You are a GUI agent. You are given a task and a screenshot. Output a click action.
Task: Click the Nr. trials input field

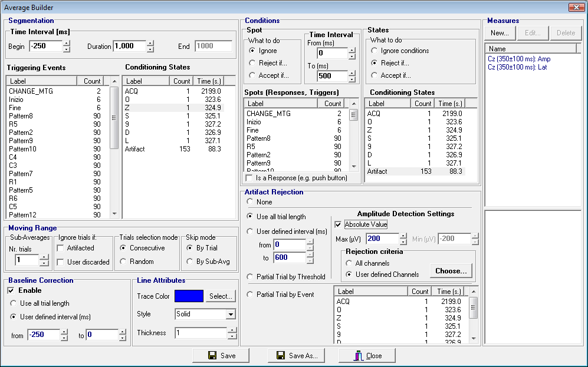pos(27,260)
